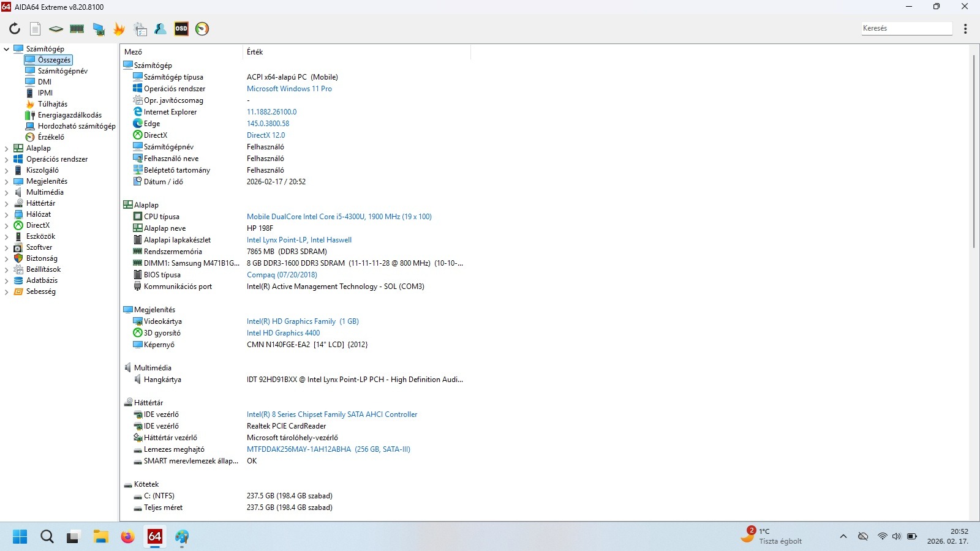The image size is (980, 551).
Task: Click the user figure toolbar icon
Action: (160, 29)
